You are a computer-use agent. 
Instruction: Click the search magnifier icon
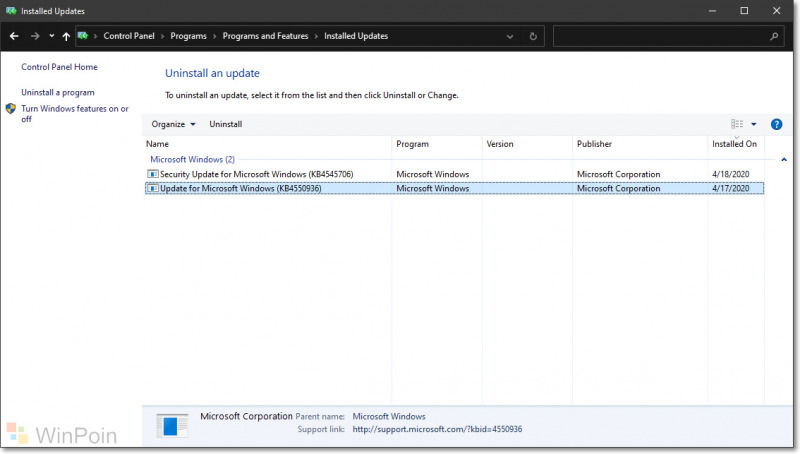coord(774,36)
